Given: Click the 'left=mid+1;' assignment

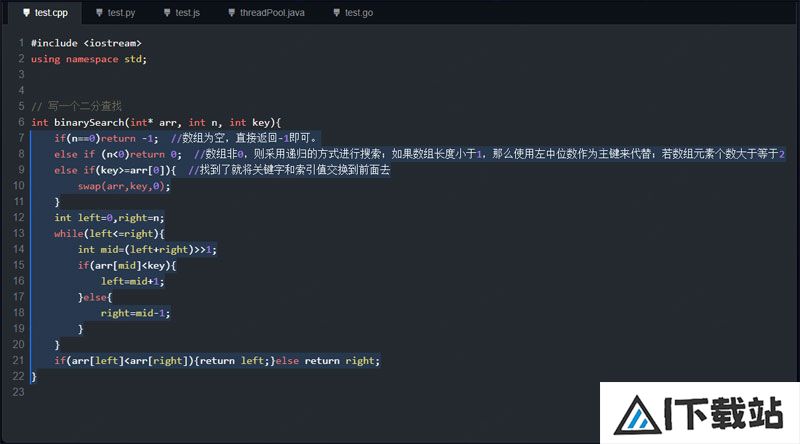Looking at the screenshot, I should click(133, 281).
